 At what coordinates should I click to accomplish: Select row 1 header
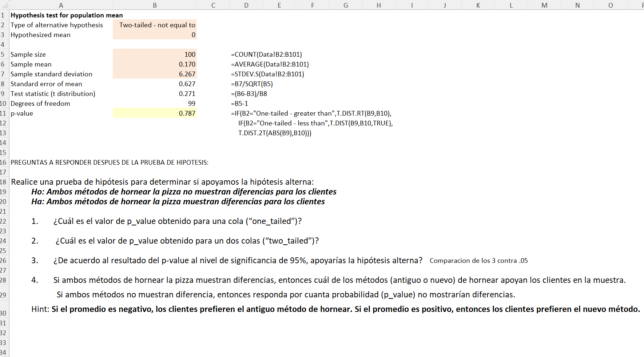click(x=4, y=15)
